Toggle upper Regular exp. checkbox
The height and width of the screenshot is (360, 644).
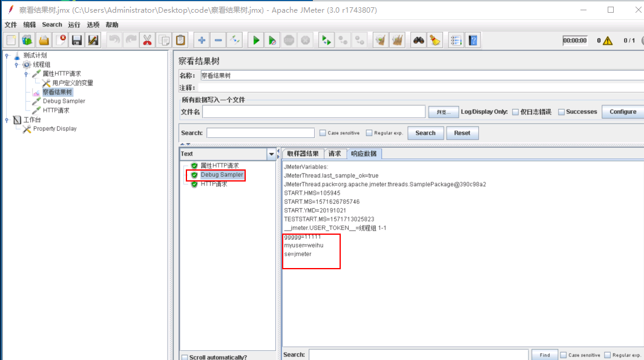pyautogui.click(x=369, y=133)
